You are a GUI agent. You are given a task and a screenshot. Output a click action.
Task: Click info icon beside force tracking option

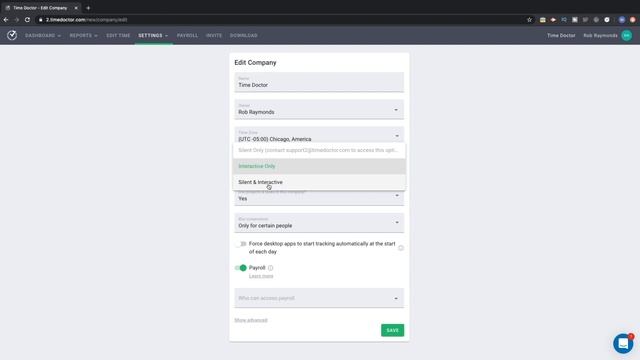401,248
